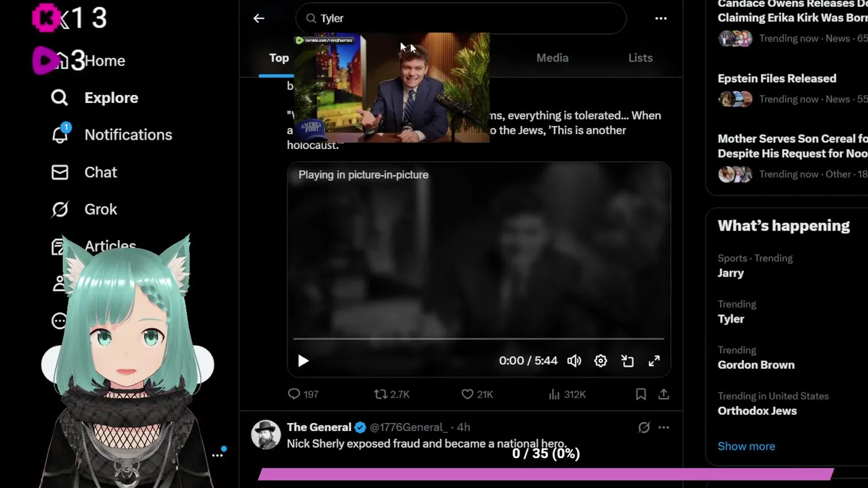
Task: Open Chat in the sidebar
Action: pos(100,172)
